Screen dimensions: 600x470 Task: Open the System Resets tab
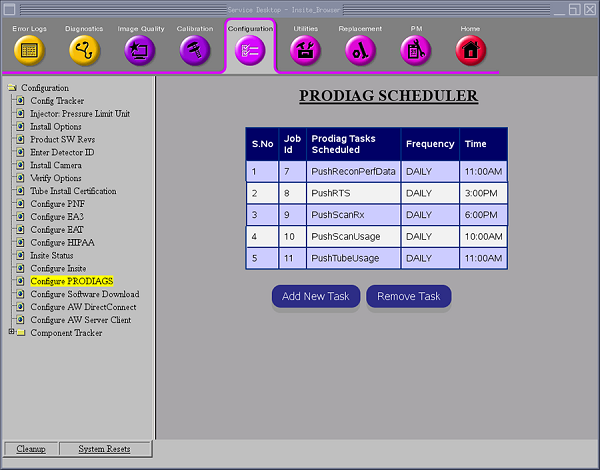(x=104, y=449)
